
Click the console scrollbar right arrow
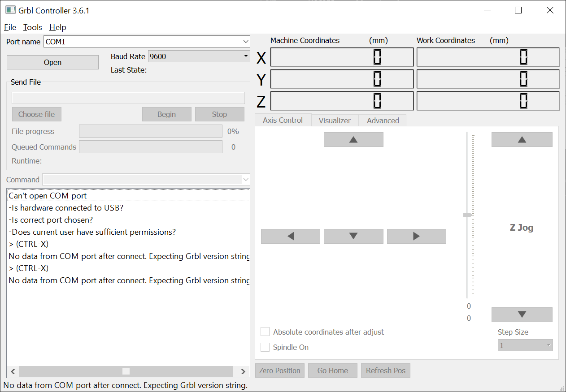tap(243, 371)
